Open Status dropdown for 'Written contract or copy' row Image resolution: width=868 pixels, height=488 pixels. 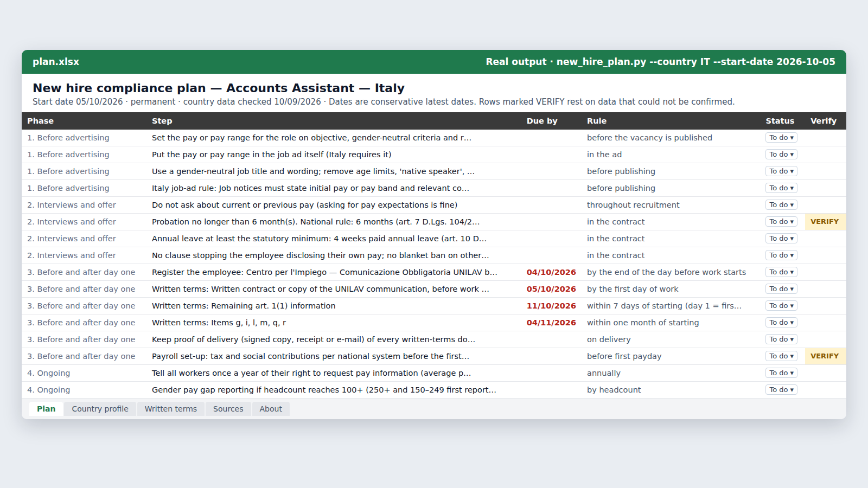781,289
